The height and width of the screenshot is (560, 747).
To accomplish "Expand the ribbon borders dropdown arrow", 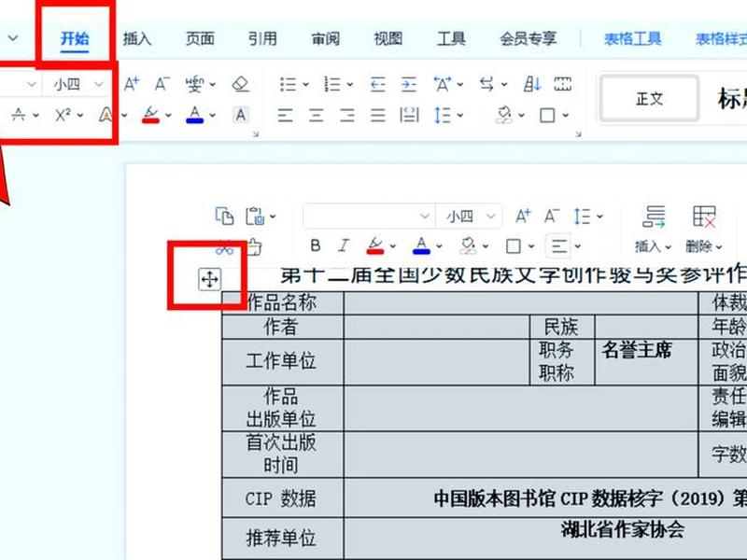I will [x=566, y=115].
